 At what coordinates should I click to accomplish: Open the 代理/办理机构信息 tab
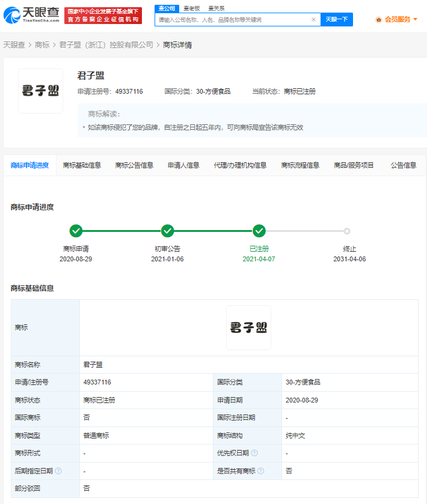[240, 165]
